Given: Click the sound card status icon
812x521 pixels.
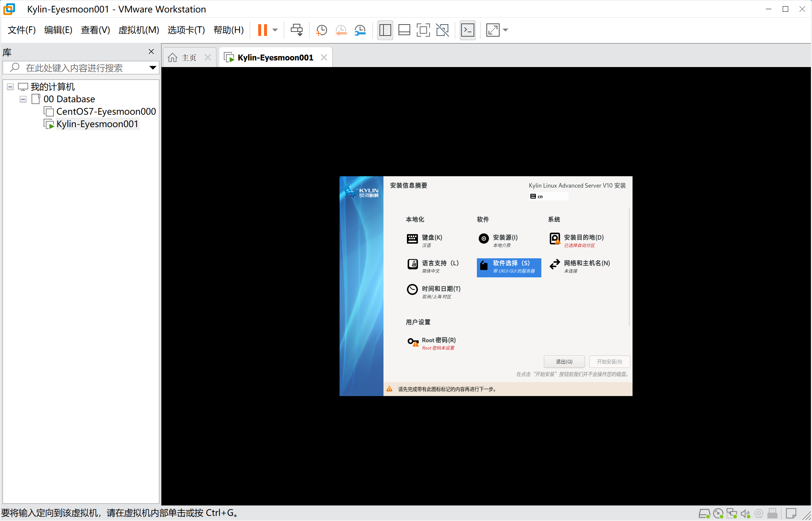Looking at the screenshot, I should pyautogui.click(x=745, y=514).
